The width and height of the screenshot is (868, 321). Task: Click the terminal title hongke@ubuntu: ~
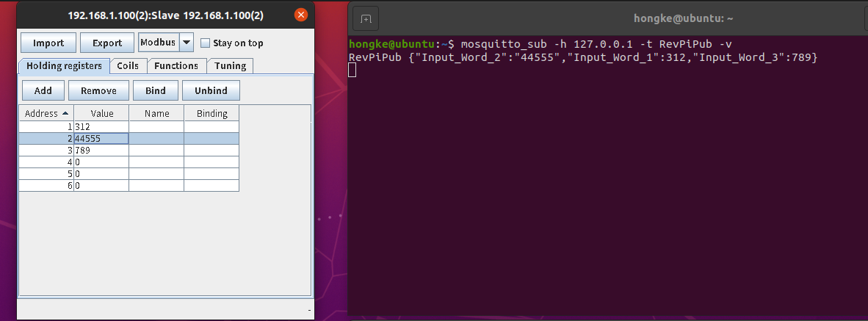(x=683, y=19)
